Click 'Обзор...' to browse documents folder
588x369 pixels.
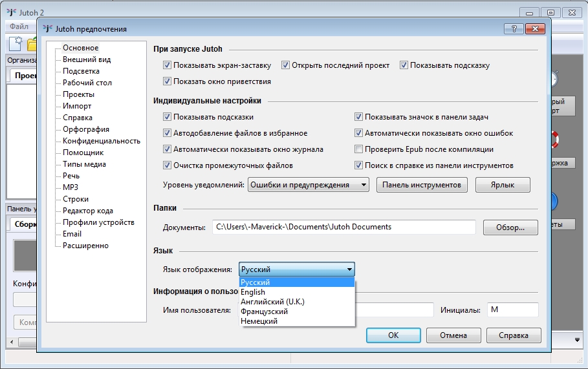510,227
